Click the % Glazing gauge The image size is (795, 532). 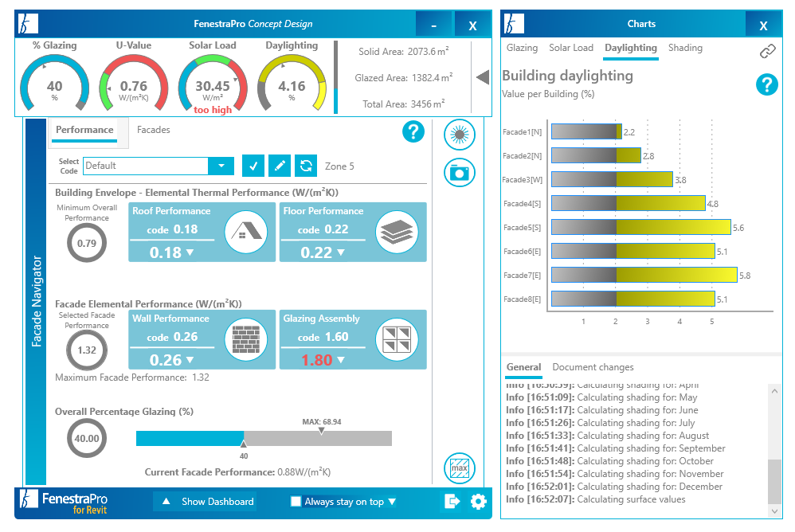coord(54,82)
